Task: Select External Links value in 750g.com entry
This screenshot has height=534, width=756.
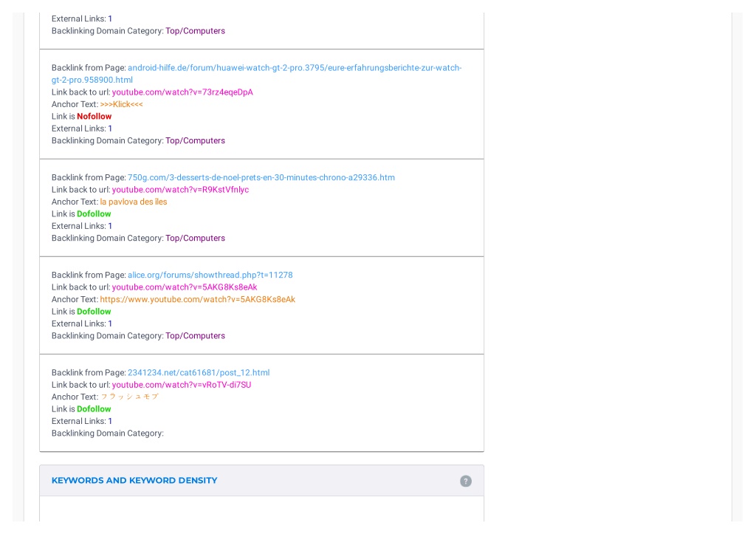Action: click(x=110, y=226)
